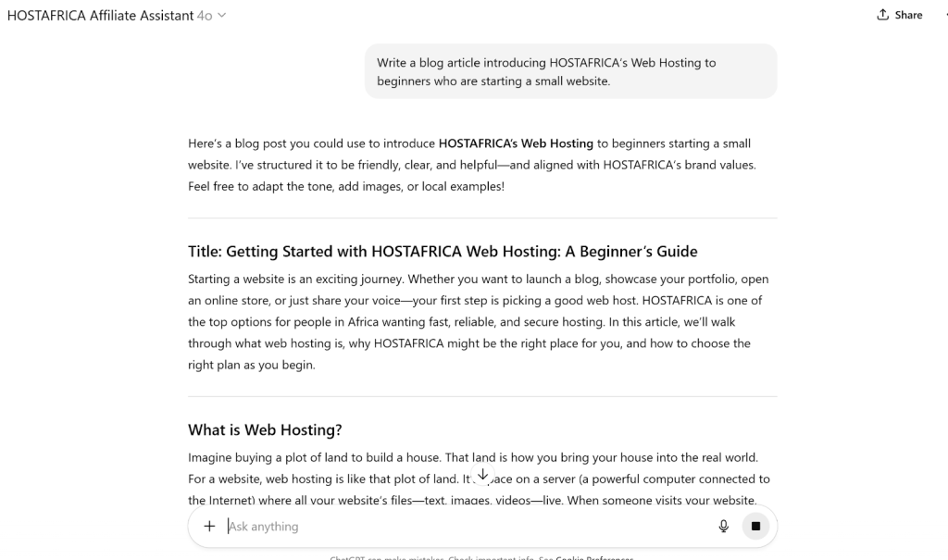Click the user prompt message bubble
The width and height of the screenshot is (948, 560).
click(570, 71)
